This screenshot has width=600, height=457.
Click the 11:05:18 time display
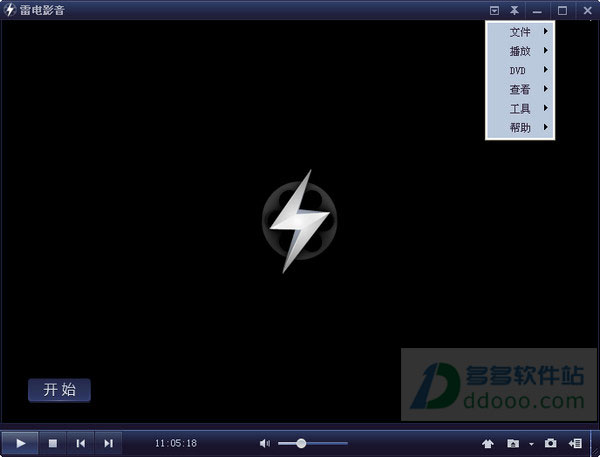[176, 443]
